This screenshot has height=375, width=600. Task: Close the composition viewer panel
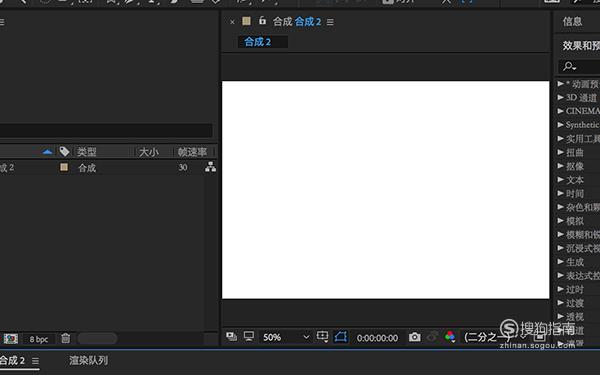[x=232, y=22]
